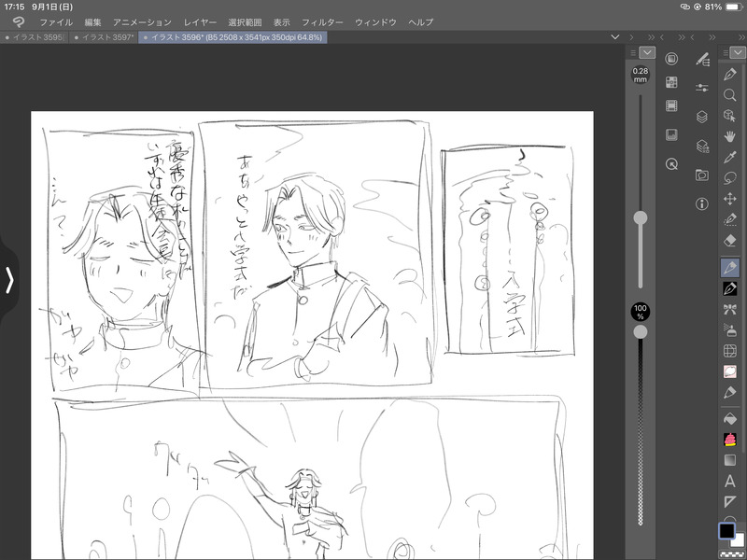747x560 pixels.
Task: Select the top Pen nib tool
Action: point(729,74)
